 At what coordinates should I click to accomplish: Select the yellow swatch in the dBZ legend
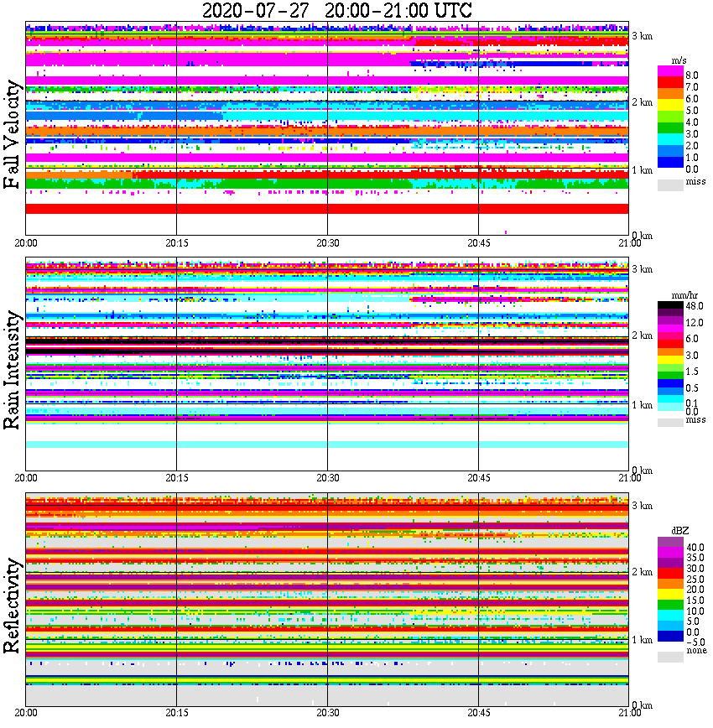point(671,595)
